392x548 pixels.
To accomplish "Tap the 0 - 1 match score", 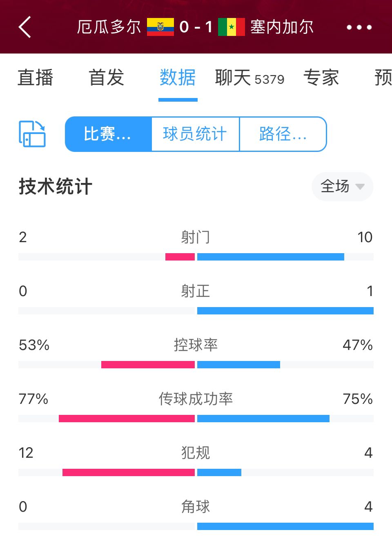I will [x=196, y=27].
